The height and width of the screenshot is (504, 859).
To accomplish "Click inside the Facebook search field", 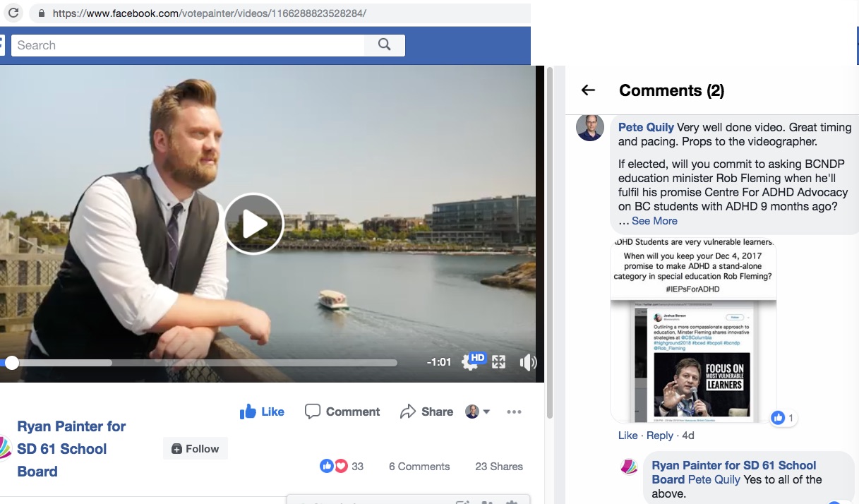I will click(187, 45).
